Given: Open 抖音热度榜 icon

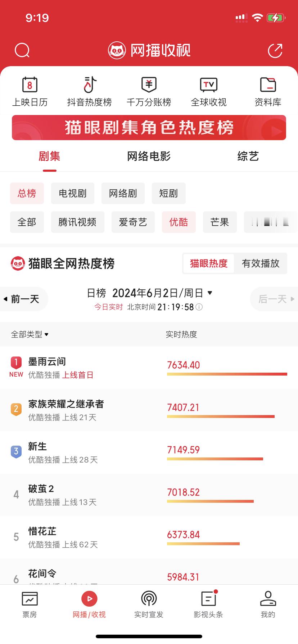Looking at the screenshot, I should coord(89,85).
